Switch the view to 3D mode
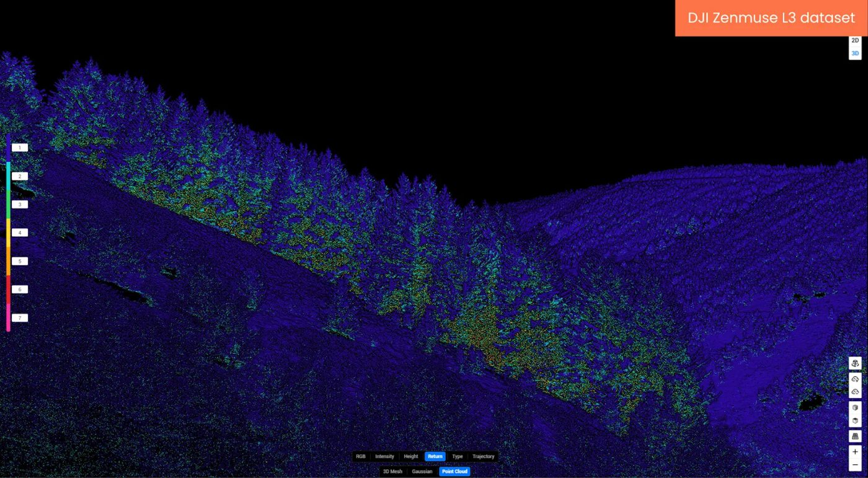The height and width of the screenshot is (478, 868). point(855,53)
